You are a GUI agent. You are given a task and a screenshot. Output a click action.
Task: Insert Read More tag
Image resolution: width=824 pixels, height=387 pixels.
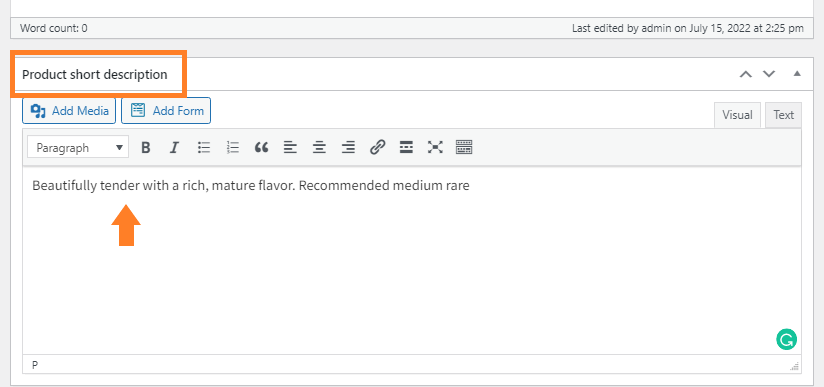[406, 148]
